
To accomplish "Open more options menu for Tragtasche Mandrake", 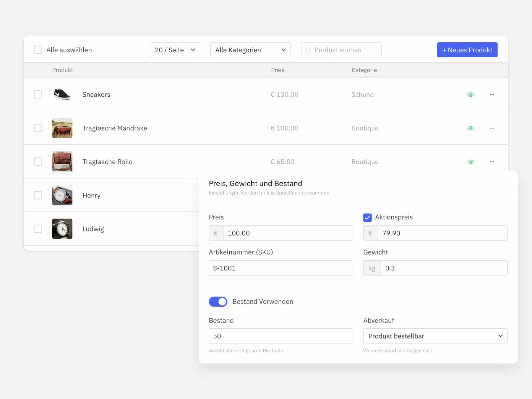I will (x=492, y=128).
